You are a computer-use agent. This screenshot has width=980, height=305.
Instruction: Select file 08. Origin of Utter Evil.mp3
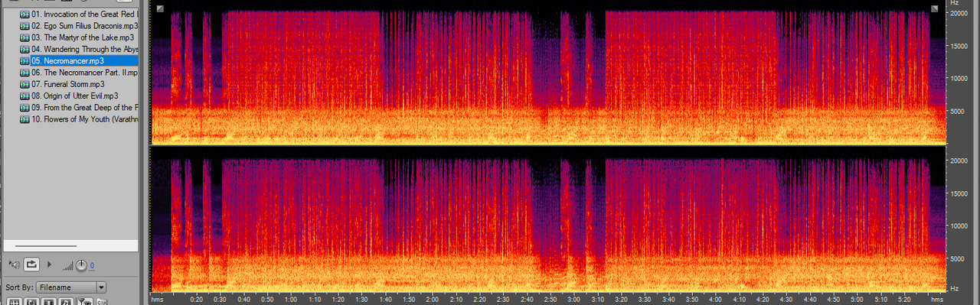(74, 96)
